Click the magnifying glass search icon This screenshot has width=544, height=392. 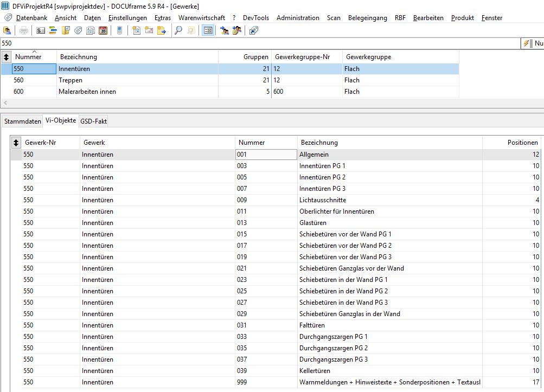[x=178, y=30]
